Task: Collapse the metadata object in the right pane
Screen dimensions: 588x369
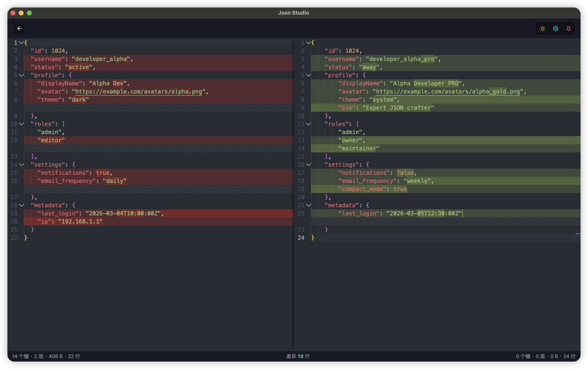Action: (308, 205)
